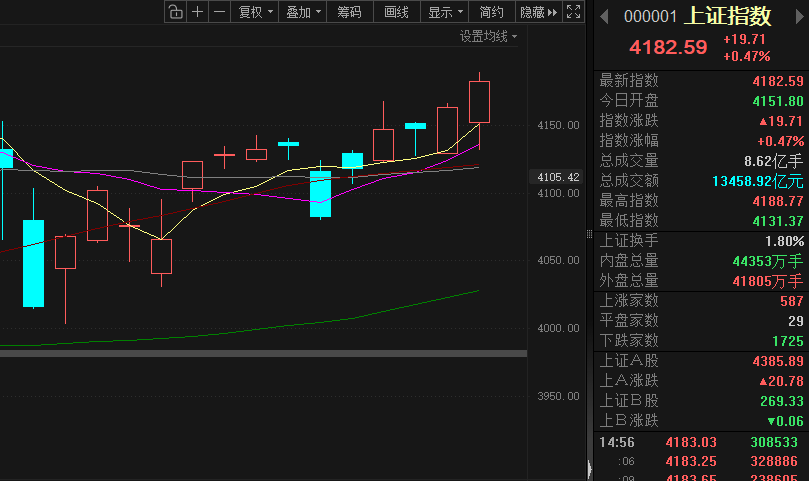Select the 上B涨跌 value 0.06
The width and height of the screenshot is (809, 481).
coord(786,422)
